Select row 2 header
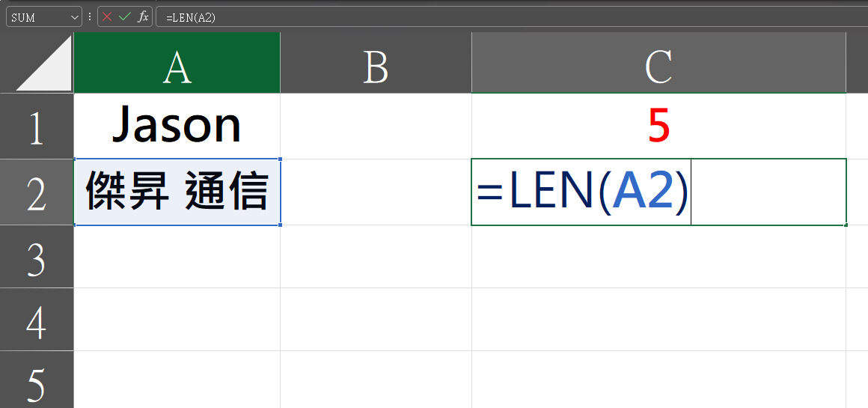The image size is (868, 408). tap(37, 192)
